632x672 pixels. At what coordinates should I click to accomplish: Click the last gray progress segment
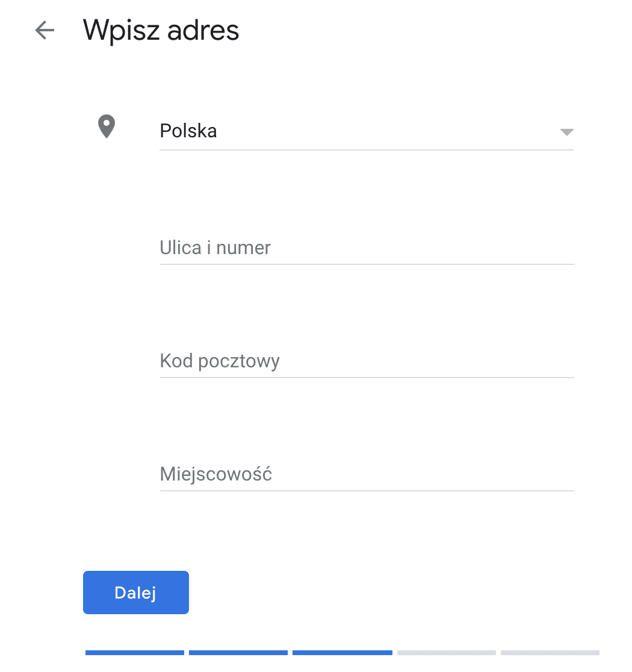550,653
